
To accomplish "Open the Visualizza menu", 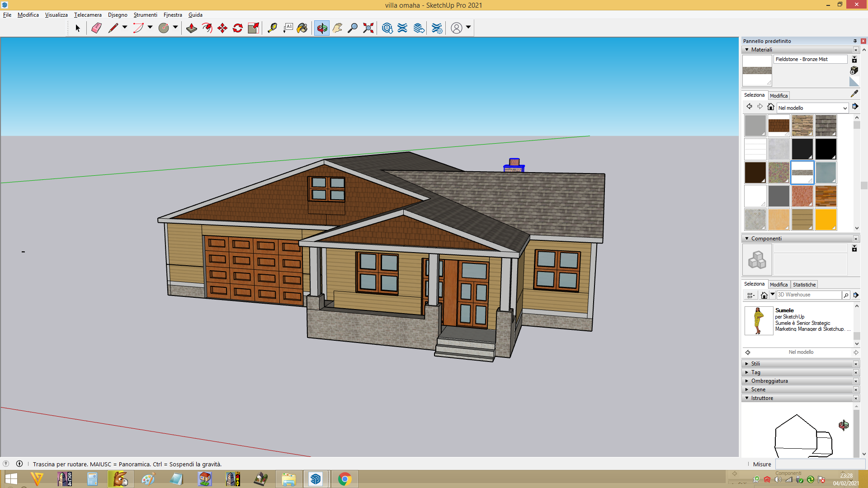I will [x=56, y=15].
